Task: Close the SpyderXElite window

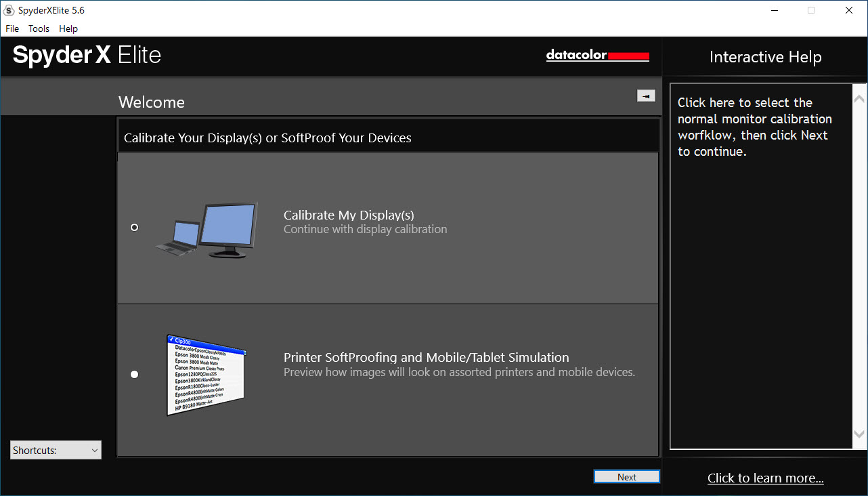Action: 849,10
